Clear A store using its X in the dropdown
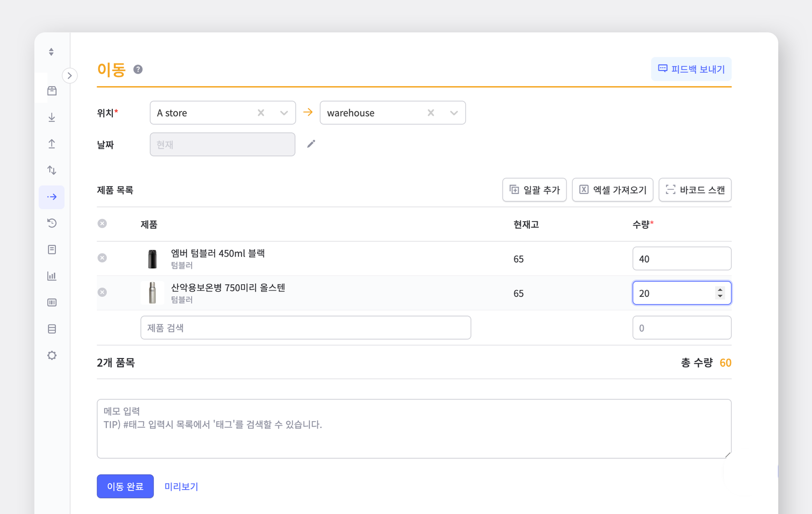 click(x=261, y=112)
